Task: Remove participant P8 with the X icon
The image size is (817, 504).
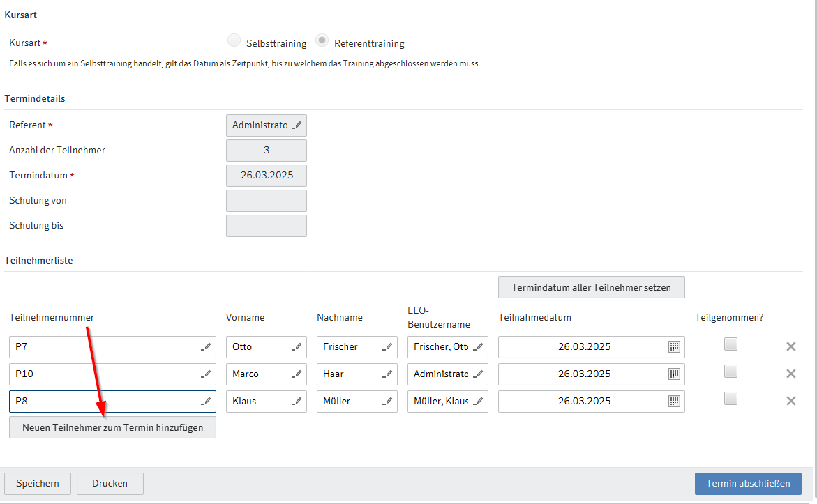Action: (x=790, y=401)
